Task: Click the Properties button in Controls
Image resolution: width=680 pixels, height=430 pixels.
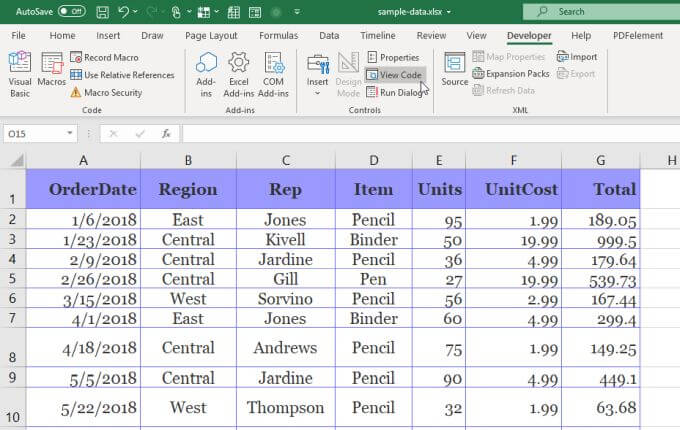Action: click(x=393, y=57)
